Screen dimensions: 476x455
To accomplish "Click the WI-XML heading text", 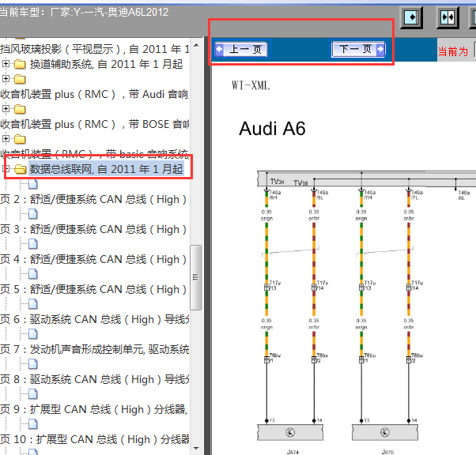I will coord(251,85).
